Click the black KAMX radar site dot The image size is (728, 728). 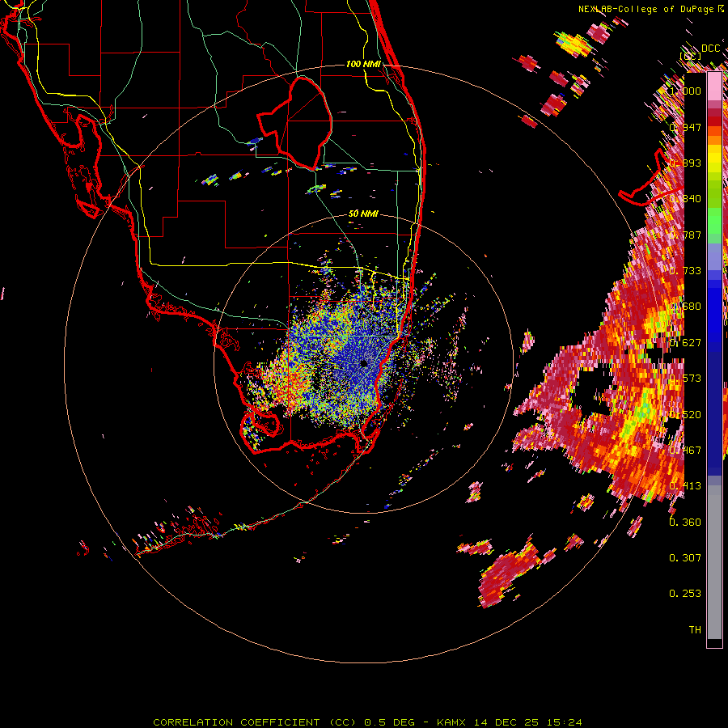coord(363,363)
